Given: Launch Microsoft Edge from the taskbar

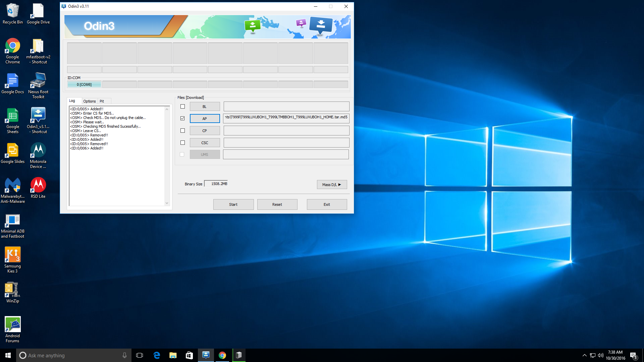Looking at the screenshot, I should (157, 355).
